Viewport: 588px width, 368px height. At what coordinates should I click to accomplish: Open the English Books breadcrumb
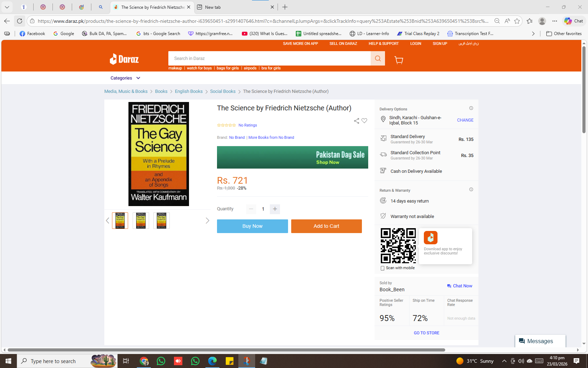pos(189,91)
